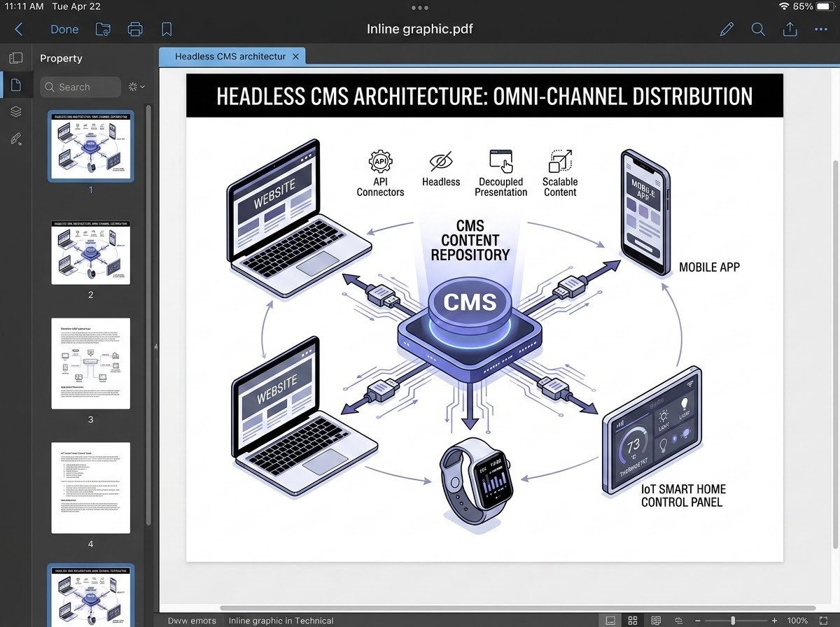Click the 100% zoom level value
Viewport: 840px width, 627px height.
click(x=797, y=620)
